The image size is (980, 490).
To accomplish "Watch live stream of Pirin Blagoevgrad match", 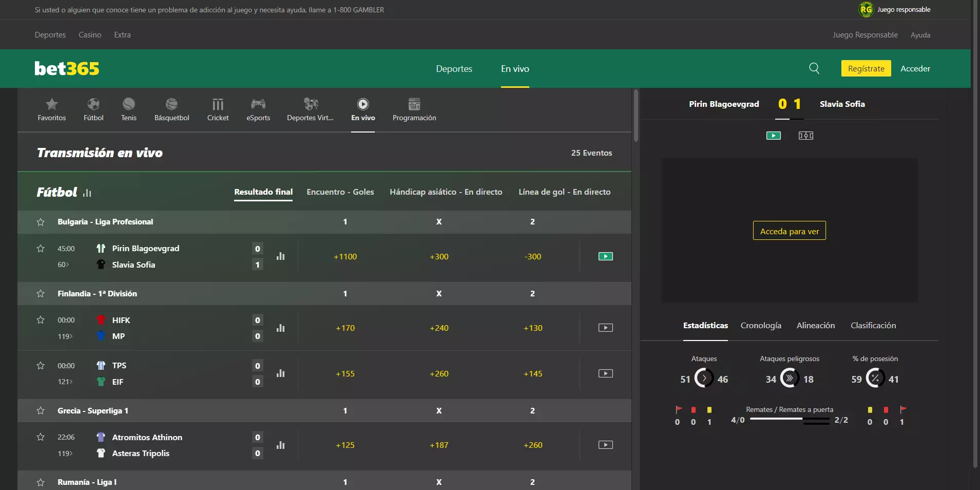I will pyautogui.click(x=606, y=256).
